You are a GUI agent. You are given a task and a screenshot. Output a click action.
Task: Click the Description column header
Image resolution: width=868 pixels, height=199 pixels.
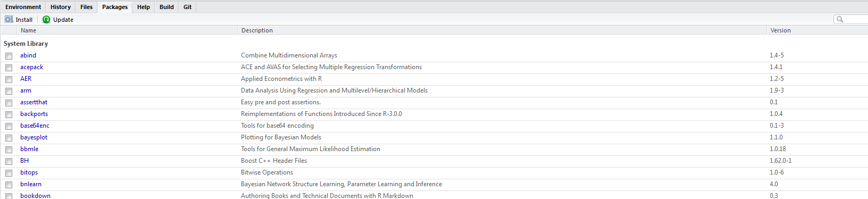257,30
